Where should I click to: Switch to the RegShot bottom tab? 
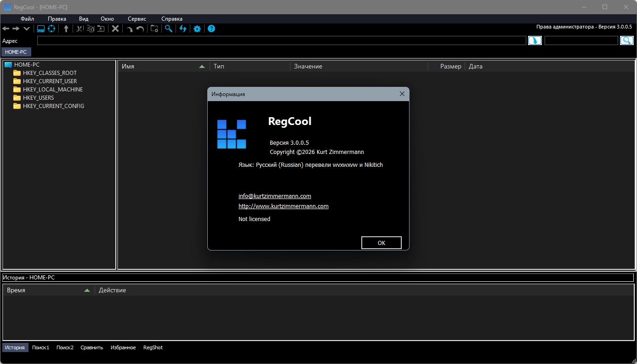pos(153,347)
